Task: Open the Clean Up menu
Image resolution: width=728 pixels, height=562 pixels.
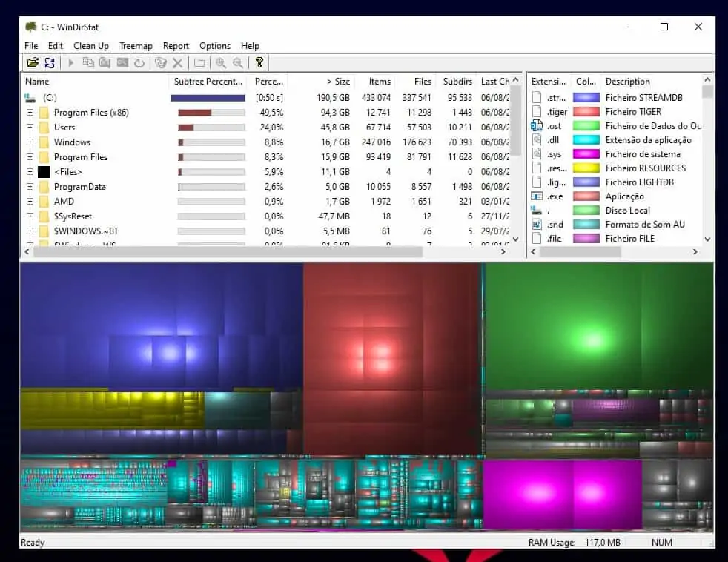Action: coord(90,45)
